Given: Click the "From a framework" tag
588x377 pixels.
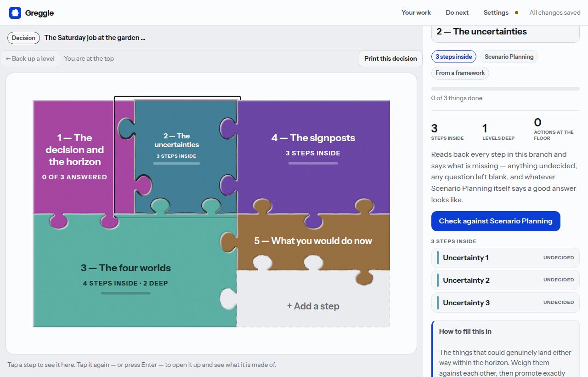Looking at the screenshot, I should (460, 73).
